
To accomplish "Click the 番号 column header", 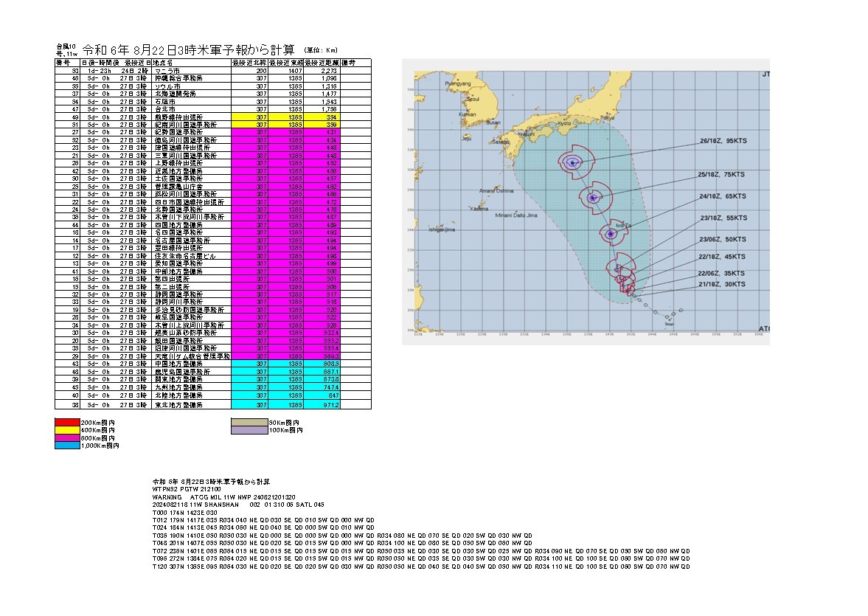I will (63, 63).
